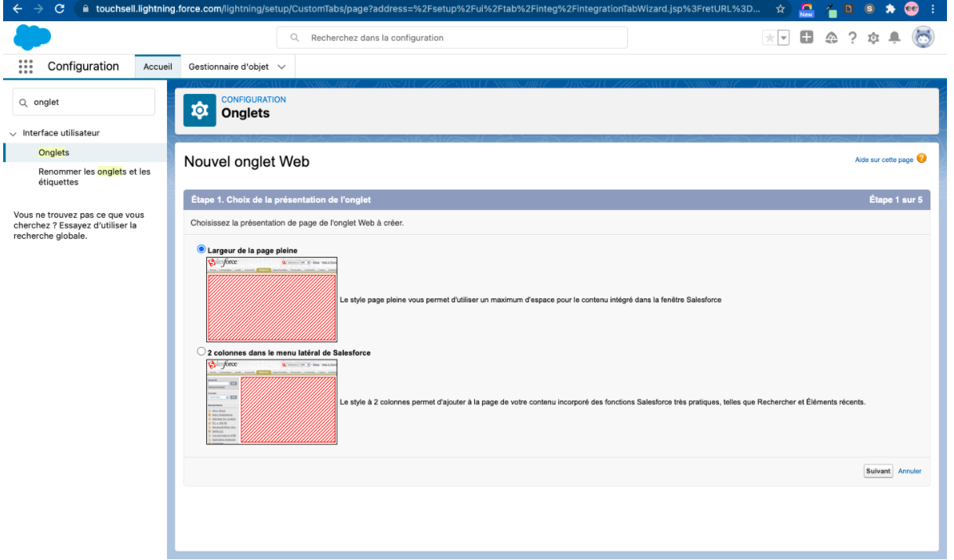
Task: Click the Étape 1 sur 5 indicator
Action: click(896, 200)
